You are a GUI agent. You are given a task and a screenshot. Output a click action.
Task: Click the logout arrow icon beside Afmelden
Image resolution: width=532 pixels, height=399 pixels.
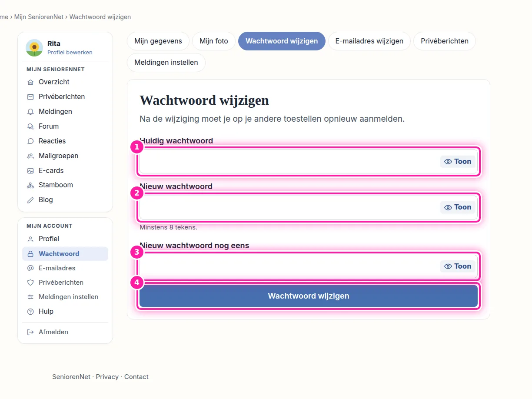pos(30,332)
